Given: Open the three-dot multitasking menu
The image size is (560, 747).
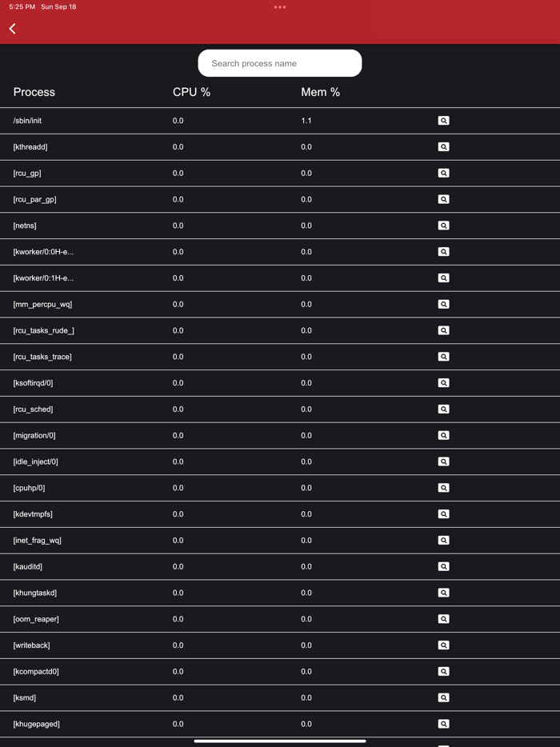Looking at the screenshot, I should click(x=280, y=7).
